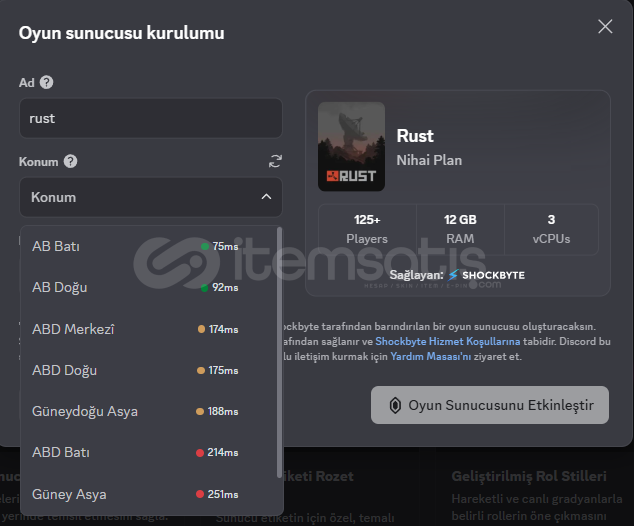634x526 pixels.
Task: Open the Yardım Masası'nı link
Action: click(x=430, y=357)
